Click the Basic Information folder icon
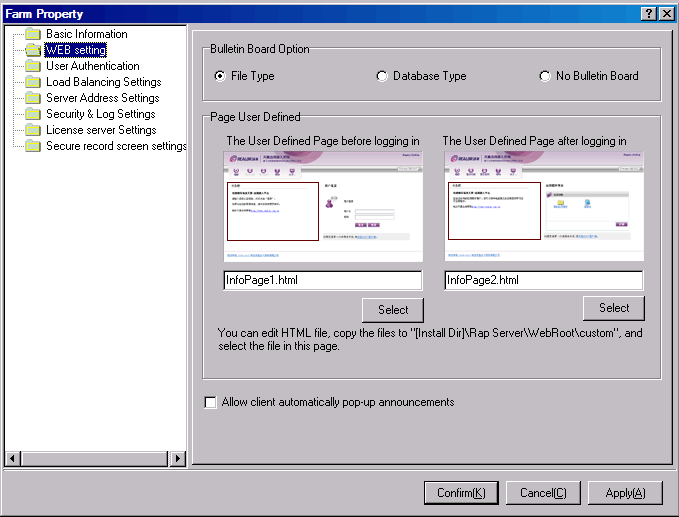The width and height of the screenshot is (679, 517). [x=33, y=34]
